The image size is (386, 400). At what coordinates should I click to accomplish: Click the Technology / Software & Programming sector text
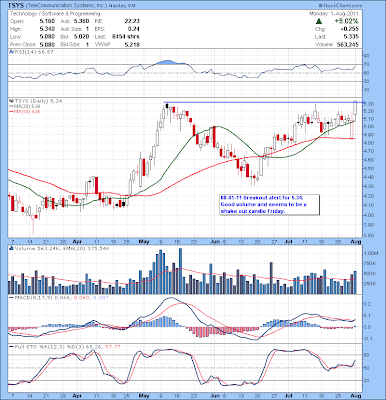(x=55, y=14)
